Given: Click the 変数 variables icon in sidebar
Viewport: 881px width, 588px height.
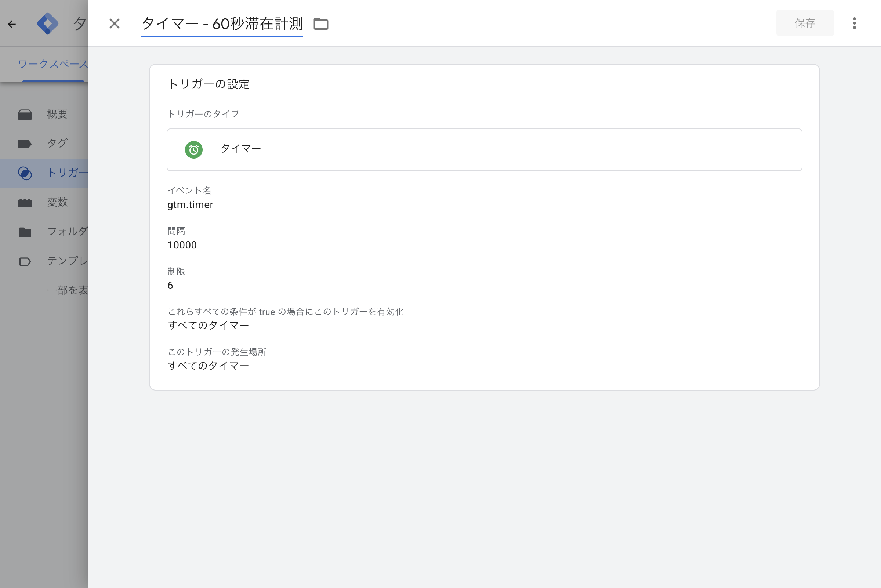Looking at the screenshot, I should 25,203.
